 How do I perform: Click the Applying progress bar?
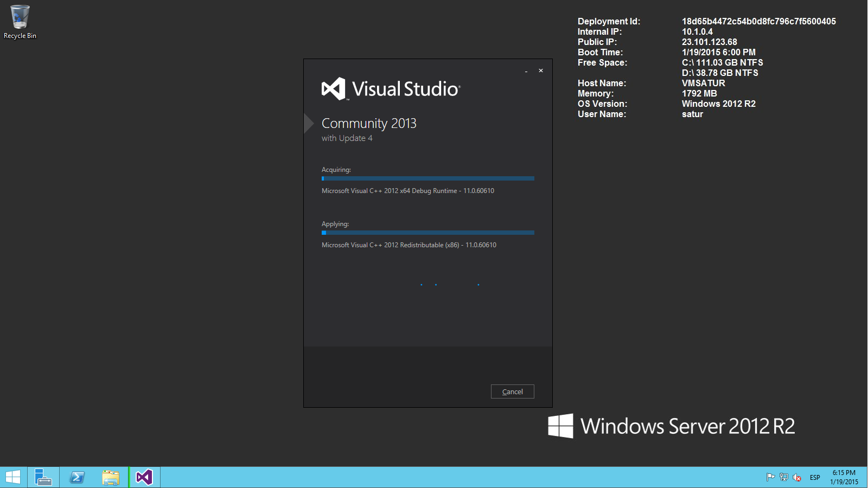click(428, 233)
